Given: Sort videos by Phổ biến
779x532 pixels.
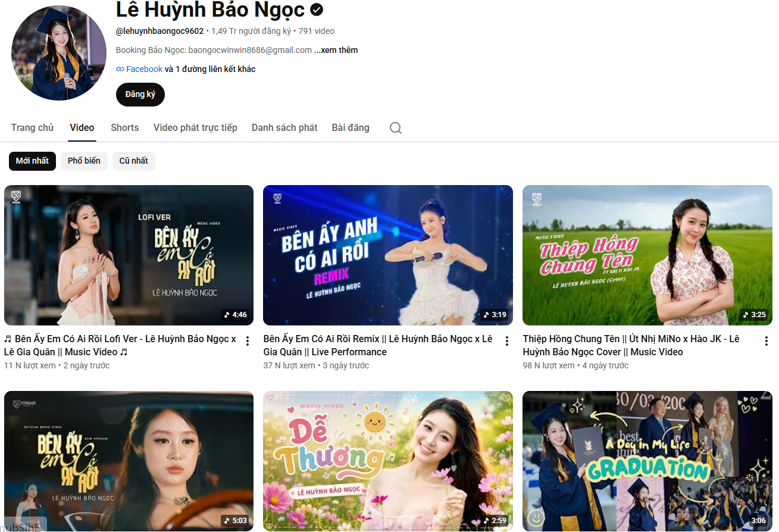Looking at the screenshot, I should click(x=84, y=161).
